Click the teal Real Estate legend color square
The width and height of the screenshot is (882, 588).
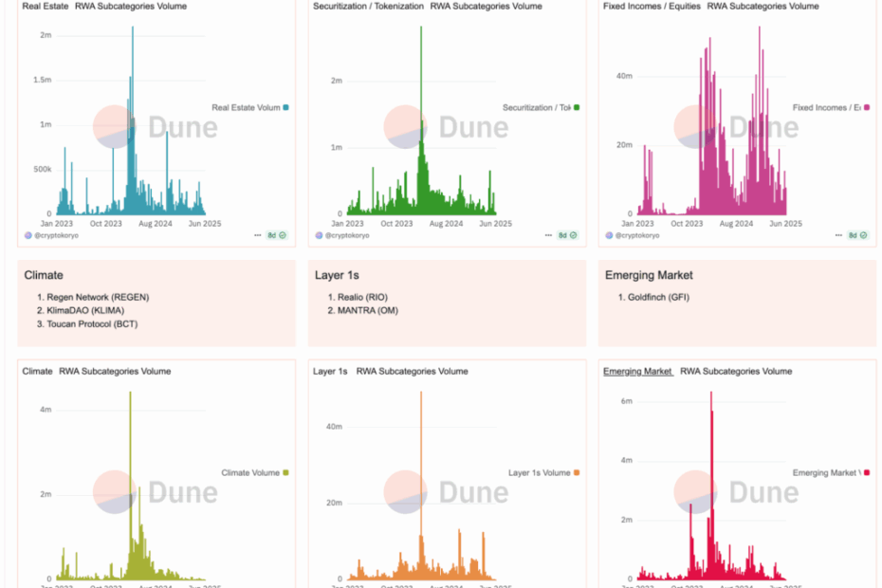pos(285,107)
